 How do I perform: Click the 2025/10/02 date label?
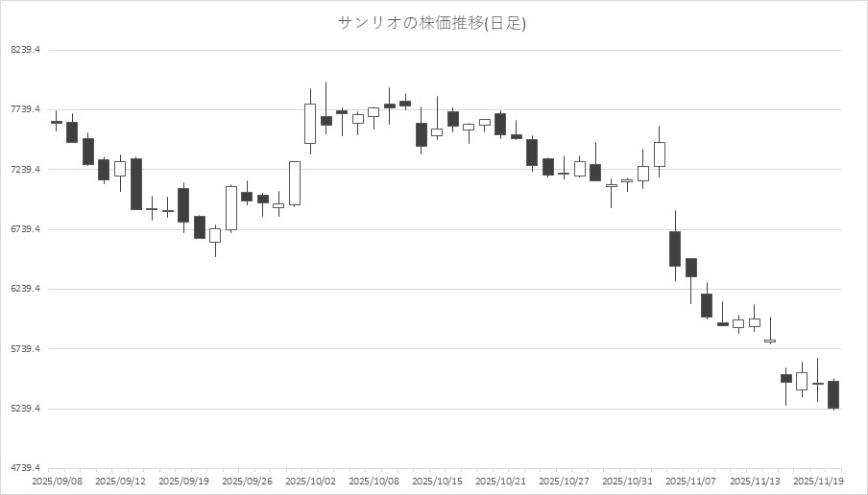point(310,481)
